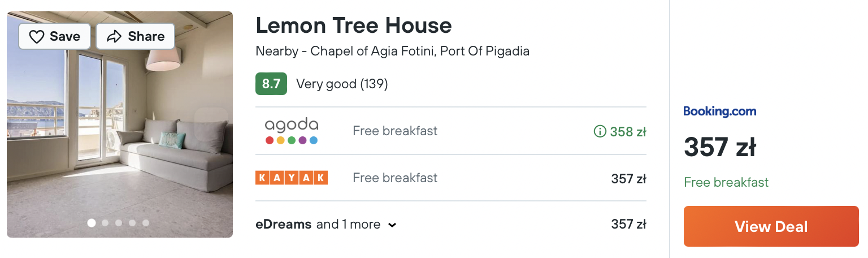Click the View Deal button

coord(771,226)
